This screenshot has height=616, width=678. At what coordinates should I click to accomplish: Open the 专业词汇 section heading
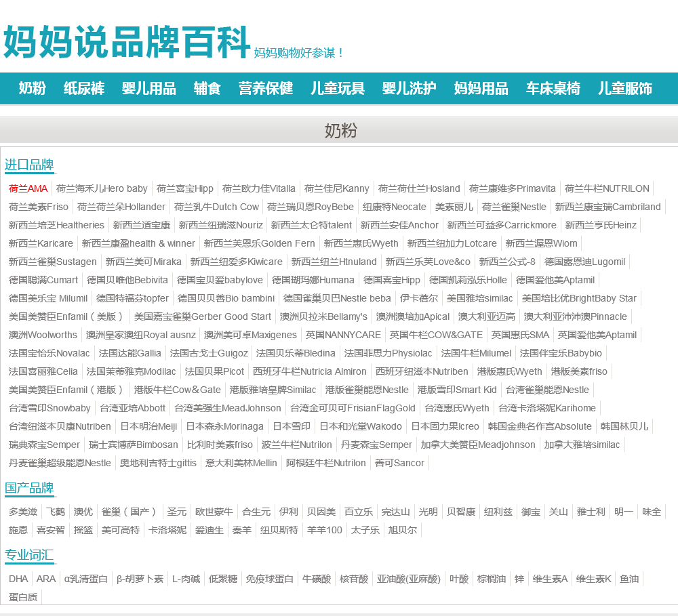(x=29, y=555)
